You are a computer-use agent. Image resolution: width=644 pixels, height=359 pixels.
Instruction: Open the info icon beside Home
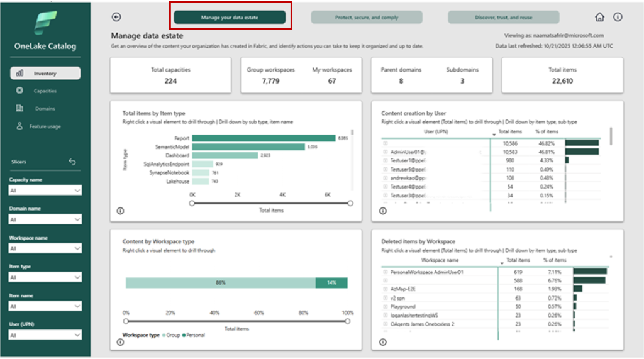(618, 18)
